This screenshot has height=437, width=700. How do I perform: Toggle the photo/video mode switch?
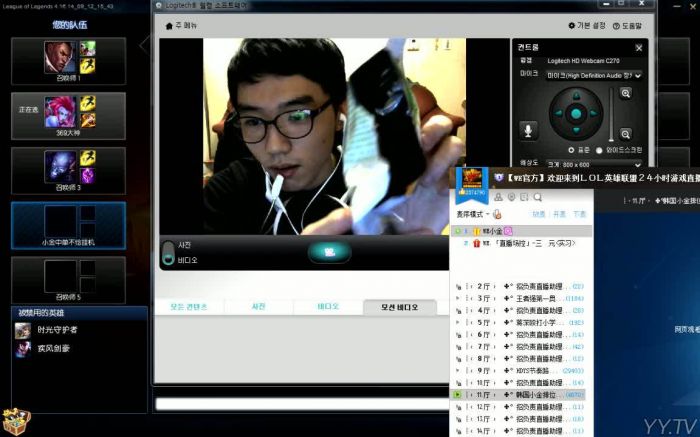pyautogui.click(x=167, y=253)
